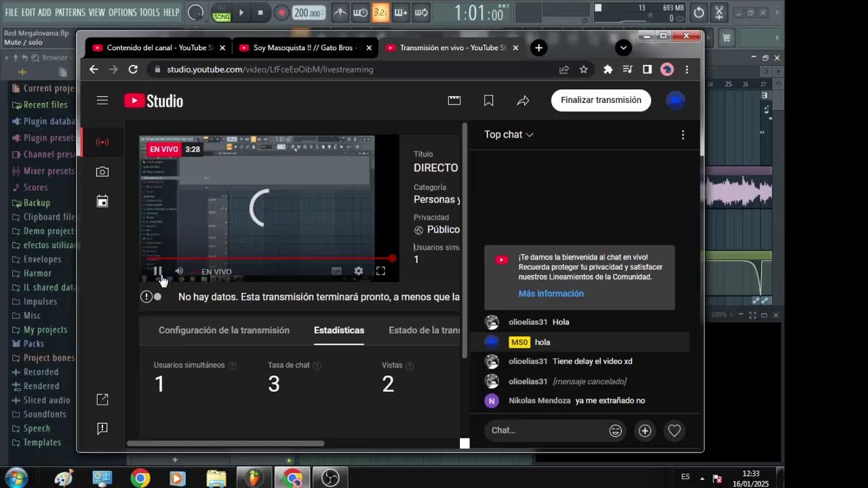Click the bookmark icon in Studio header

click(488, 100)
